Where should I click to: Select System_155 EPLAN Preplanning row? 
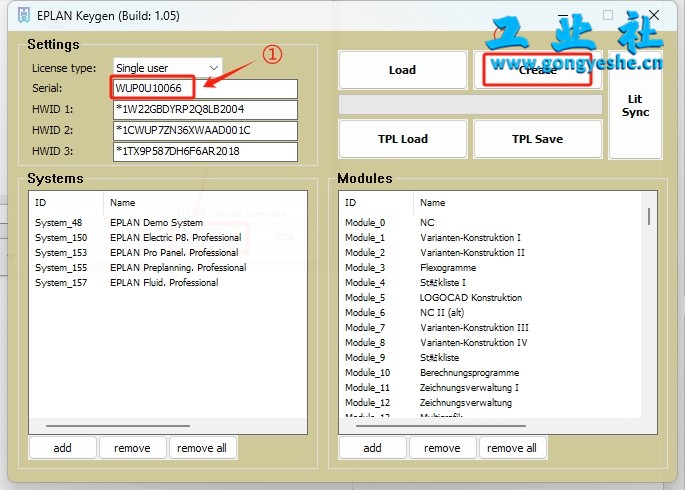(x=168, y=268)
